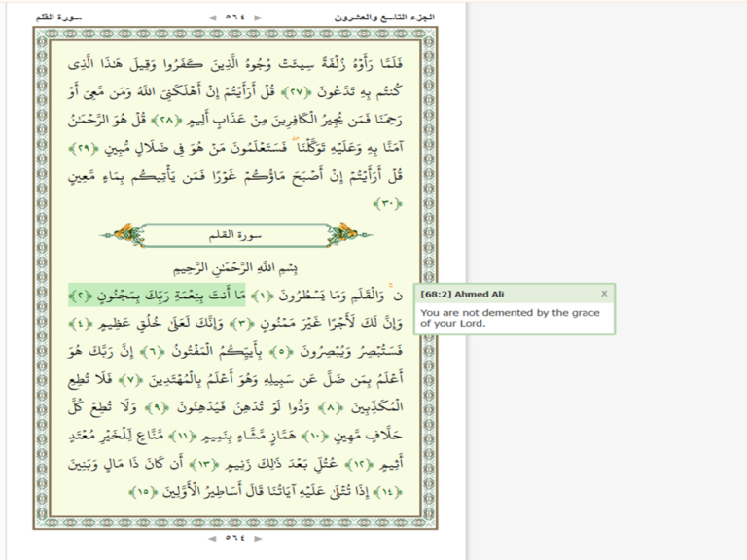The width and height of the screenshot is (747, 560).
Task: Click the [68:2] Ahmed Ali popup title
Action: (462, 295)
